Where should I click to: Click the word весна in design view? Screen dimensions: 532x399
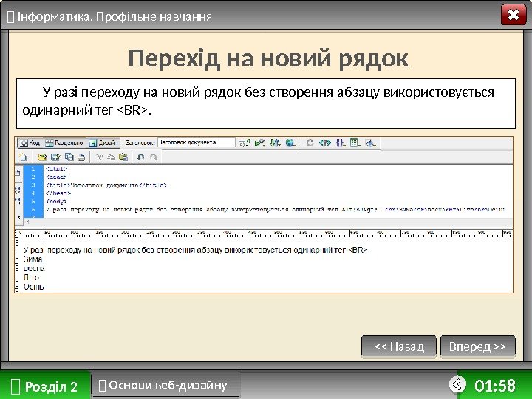tap(34, 268)
